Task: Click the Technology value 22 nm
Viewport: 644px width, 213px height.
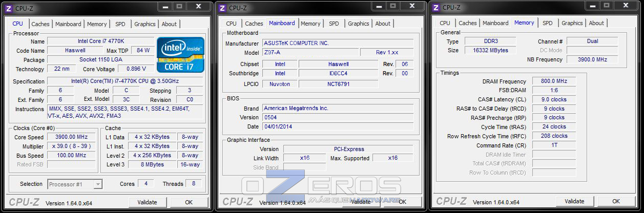Action: coord(61,69)
